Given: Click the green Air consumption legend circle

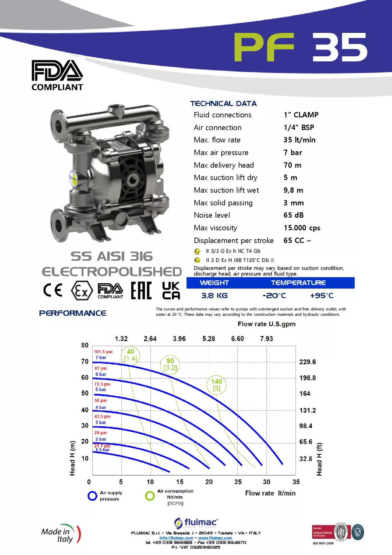Looking at the screenshot, I should [150, 496].
